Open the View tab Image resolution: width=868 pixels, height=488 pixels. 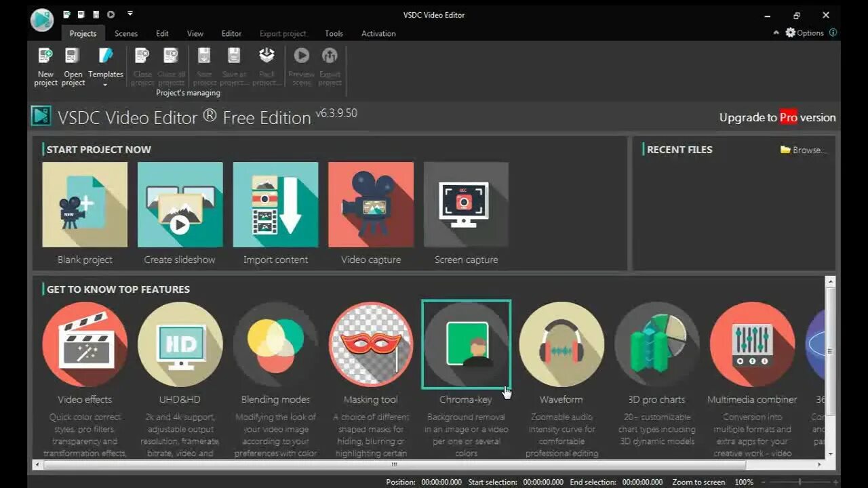click(195, 33)
